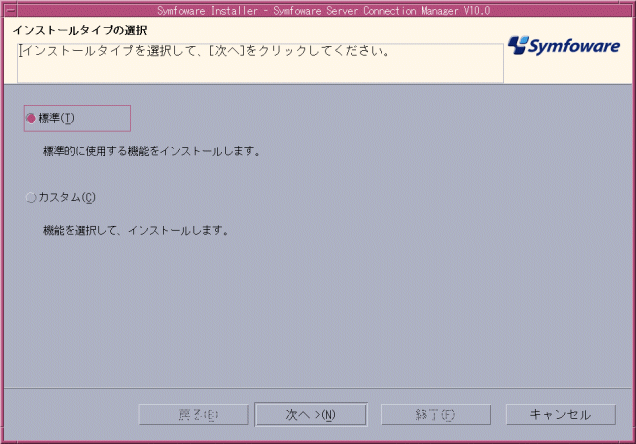Click the text 機能を選択して、インストールします。

click(x=136, y=231)
